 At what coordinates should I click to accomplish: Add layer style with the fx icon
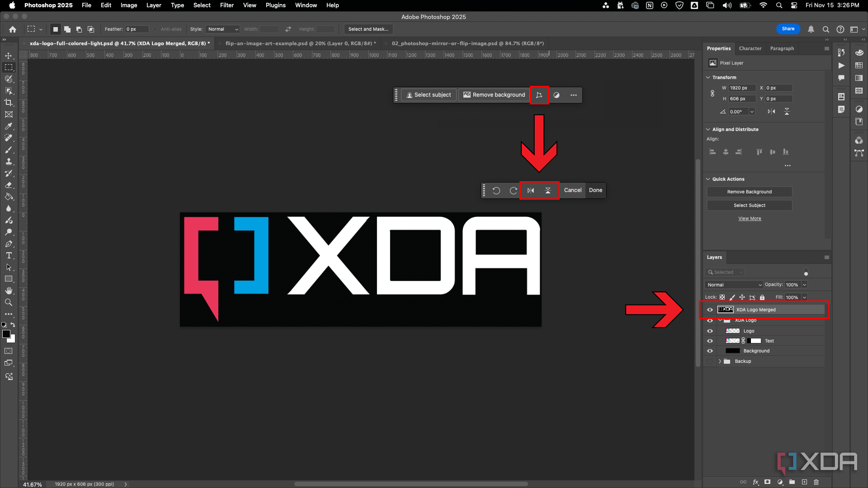point(755,482)
